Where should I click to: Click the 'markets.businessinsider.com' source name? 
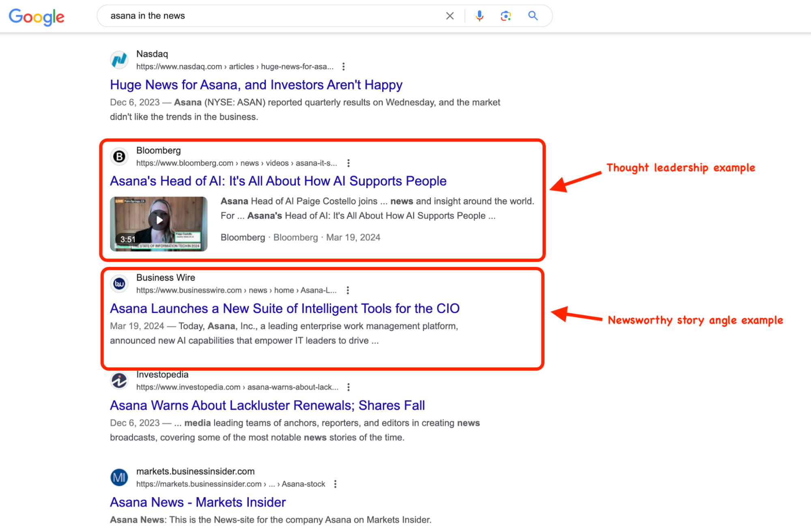tap(196, 472)
